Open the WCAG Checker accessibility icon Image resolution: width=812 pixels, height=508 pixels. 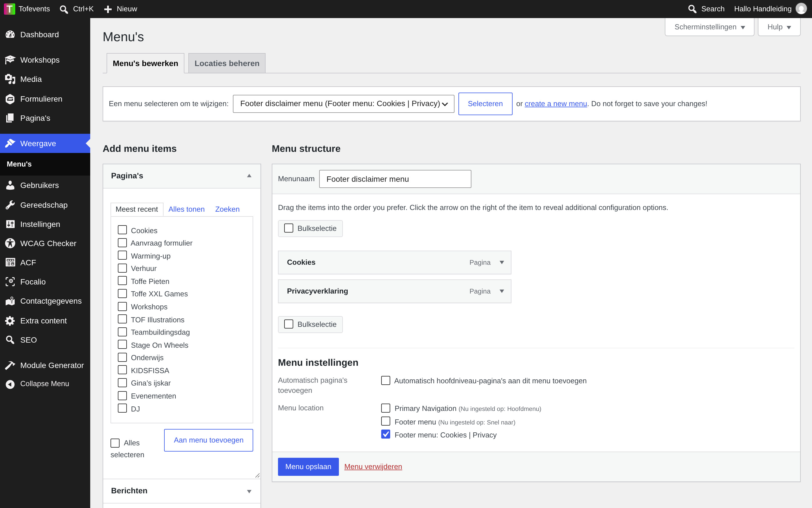(x=10, y=243)
